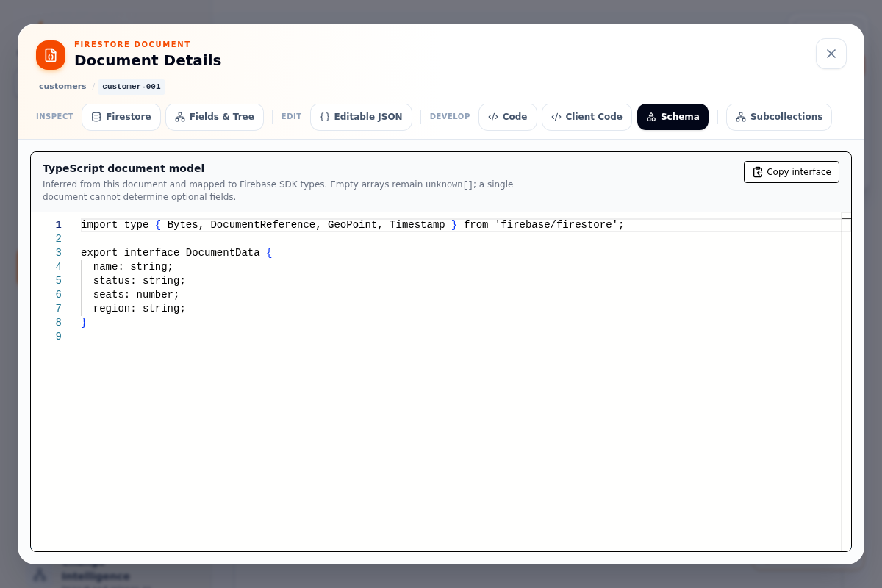Click the closing brace on line 8

click(84, 323)
